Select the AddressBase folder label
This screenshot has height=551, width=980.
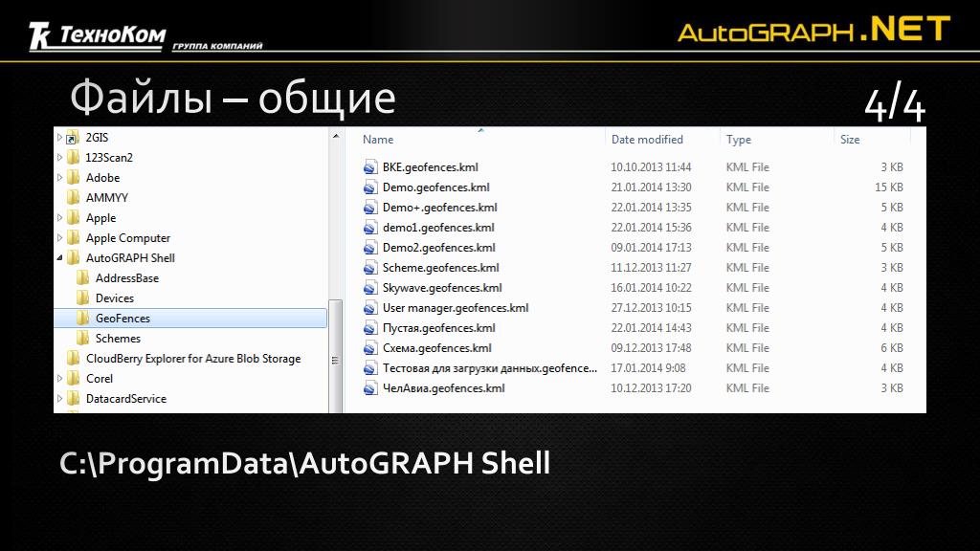127,278
